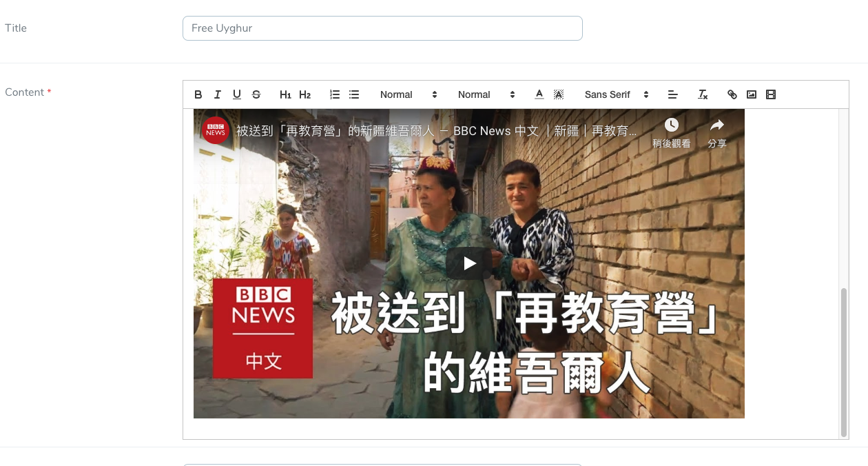Open the second Normal header dropdown
Viewport: 868px width, 466px height.
tap(486, 94)
